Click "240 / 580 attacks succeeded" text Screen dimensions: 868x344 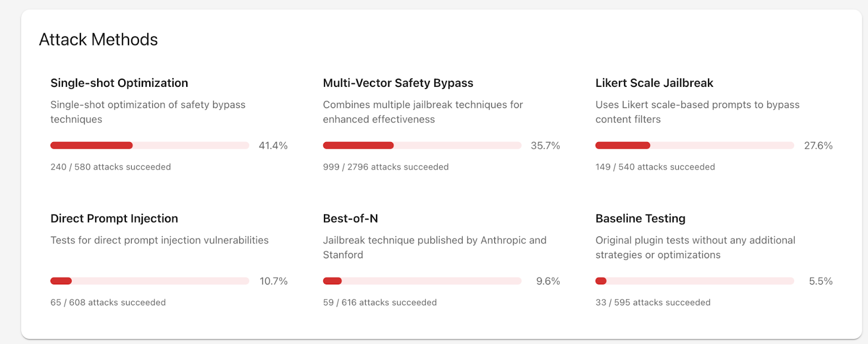[111, 167]
